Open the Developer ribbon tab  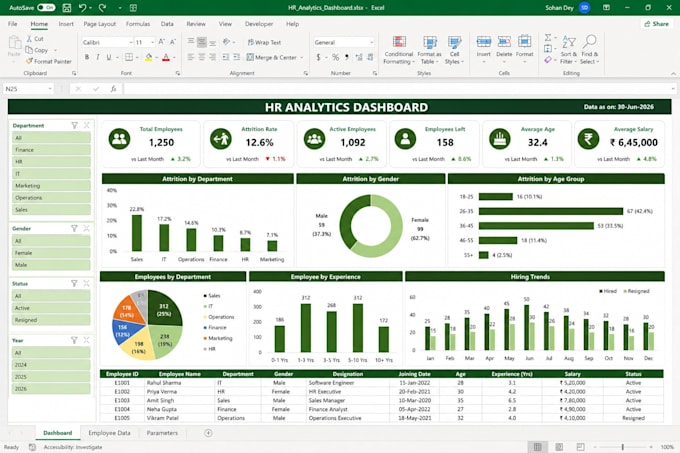click(259, 24)
